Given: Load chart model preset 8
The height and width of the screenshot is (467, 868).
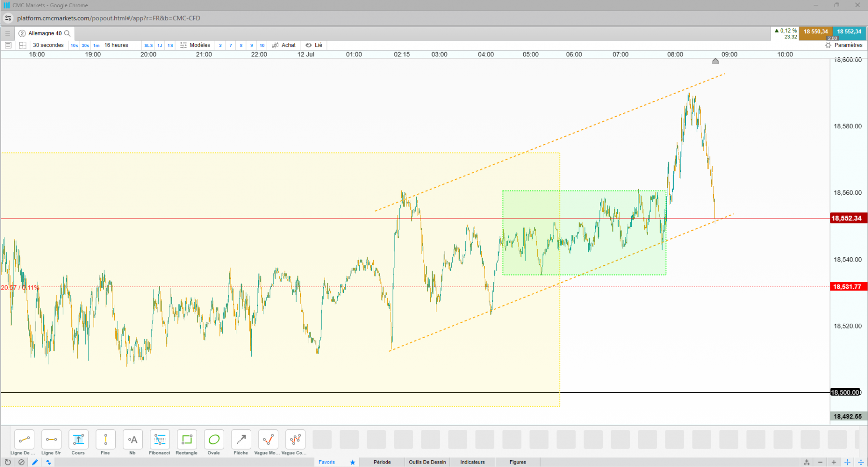Looking at the screenshot, I should [x=241, y=45].
